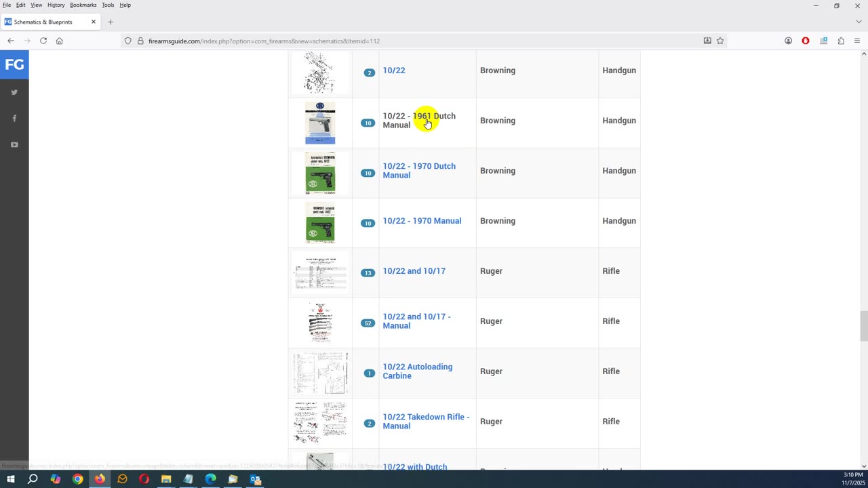Viewport: 868px width, 488px height.
Task: Open Outlook from the taskbar
Action: (x=255, y=479)
